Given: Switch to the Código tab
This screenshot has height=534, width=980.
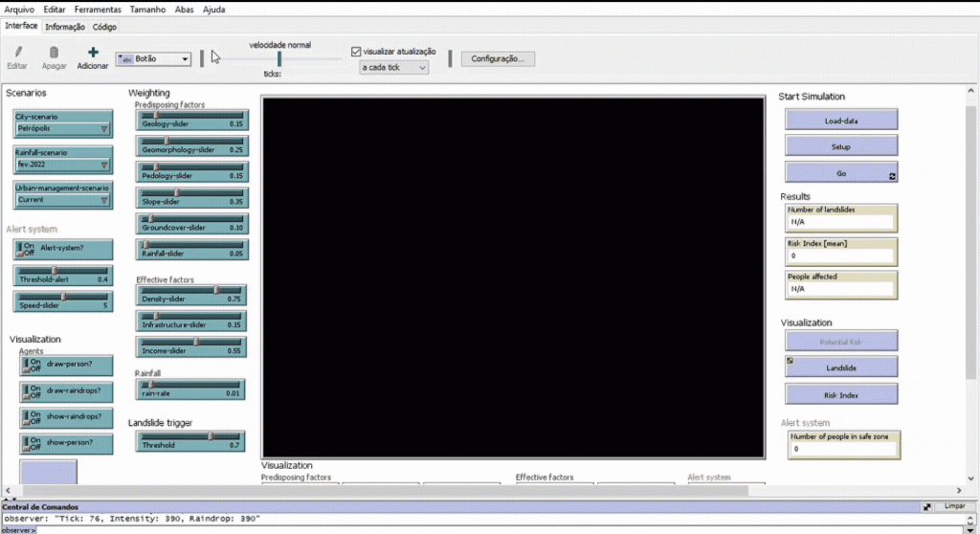Looking at the screenshot, I should coord(104,27).
